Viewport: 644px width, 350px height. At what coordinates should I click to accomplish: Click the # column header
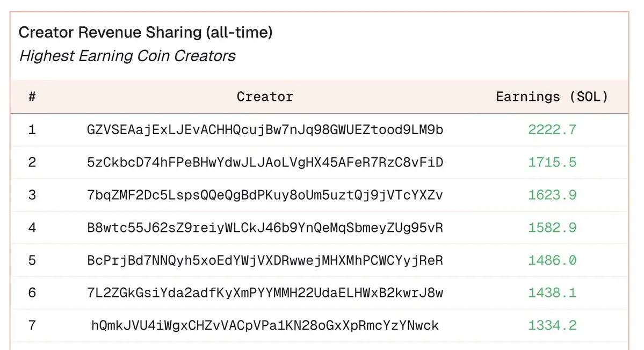point(32,97)
